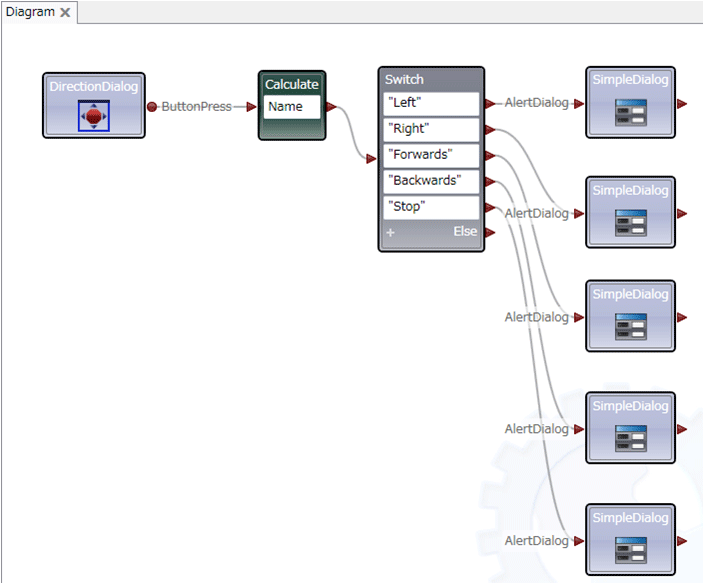
Task: Click the fourth SimpleDialog input arrow
Action: (579, 430)
